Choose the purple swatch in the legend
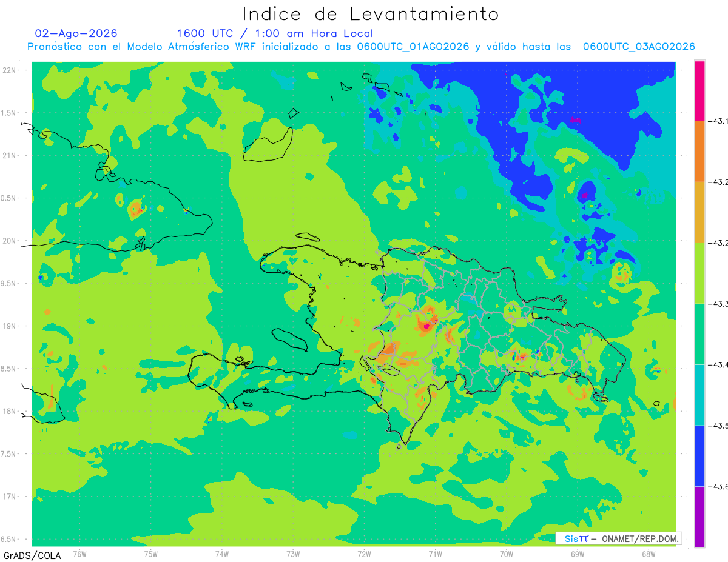The height and width of the screenshot is (562, 728). point(699,517)
